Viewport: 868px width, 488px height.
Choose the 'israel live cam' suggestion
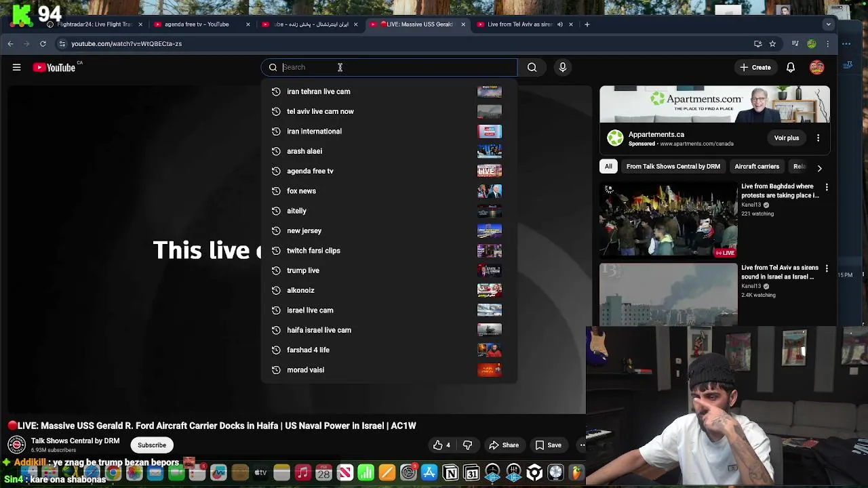coord(389,310)
